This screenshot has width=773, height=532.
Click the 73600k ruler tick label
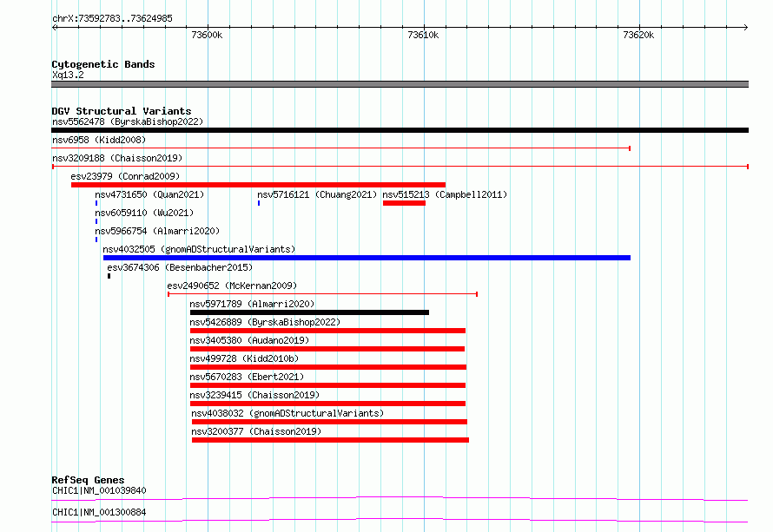tap(207, 35)
